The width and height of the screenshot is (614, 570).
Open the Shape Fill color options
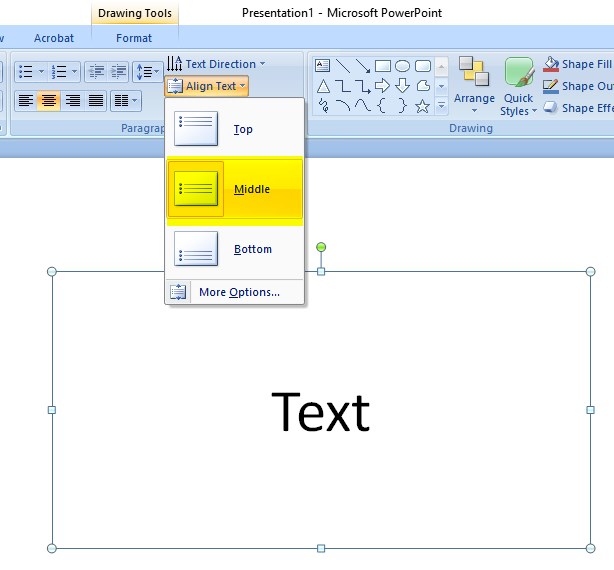pos(577,64)
